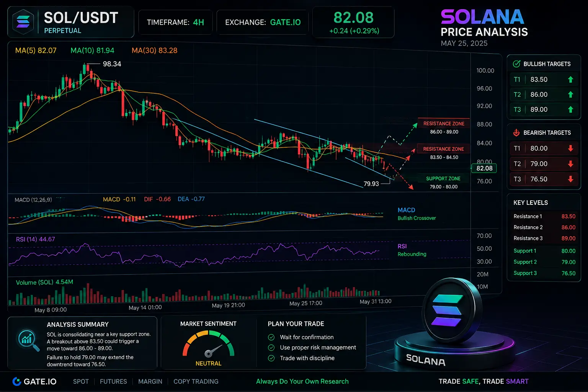Click the 82.08 current price tag on the axis
The height and width of the screenshot is (392, 588).
[484, 168]
